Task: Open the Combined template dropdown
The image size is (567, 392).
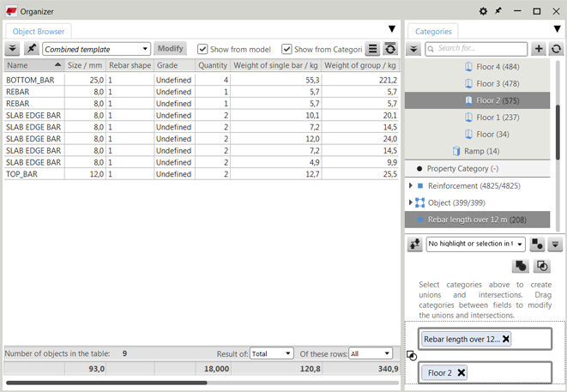Action: pyautogui.click(x=96, y=49)
